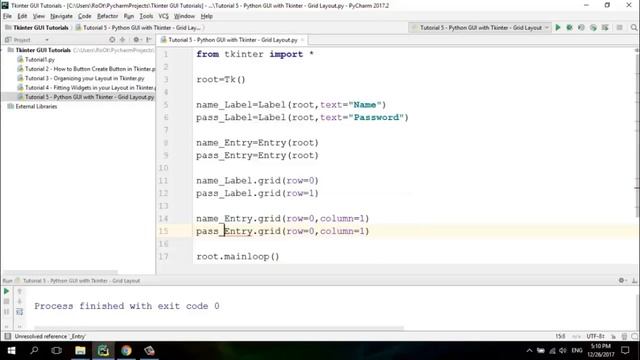Viewport: 640px width, 360px height.
Task: Open Chrome from taskbar
Action: pyautogui.click(x=126, y=351)
